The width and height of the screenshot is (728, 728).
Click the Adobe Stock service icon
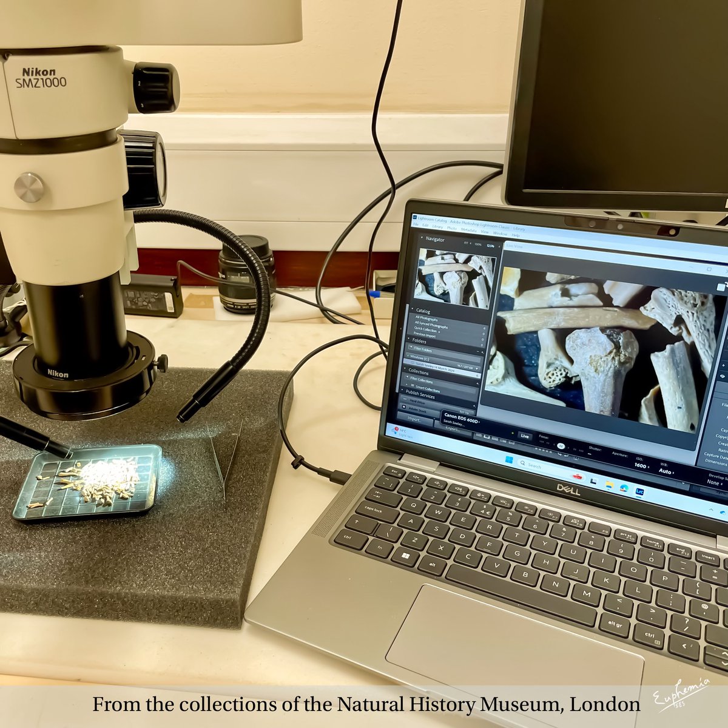[404, 406]
